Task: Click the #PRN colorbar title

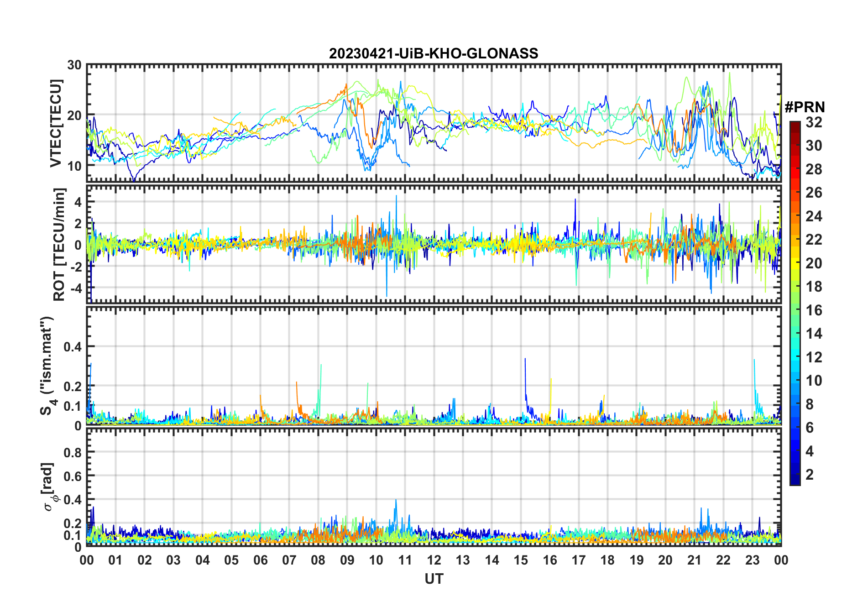Action: pyautogui.click(x=805, y=107)
